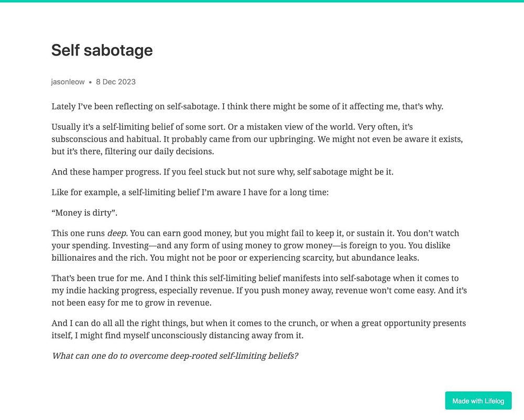
Task: Click the italic closing question about self-limiting beliefs
Action: click(175, 356)
